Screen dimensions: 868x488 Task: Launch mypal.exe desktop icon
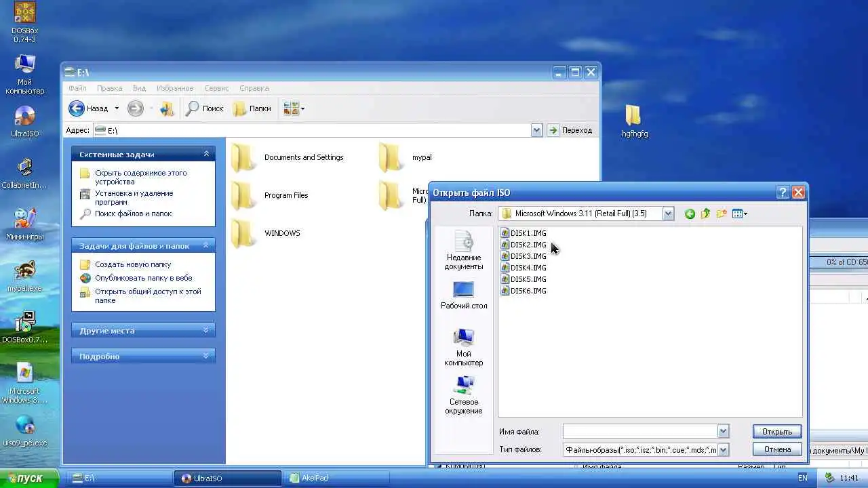point(25,277)
